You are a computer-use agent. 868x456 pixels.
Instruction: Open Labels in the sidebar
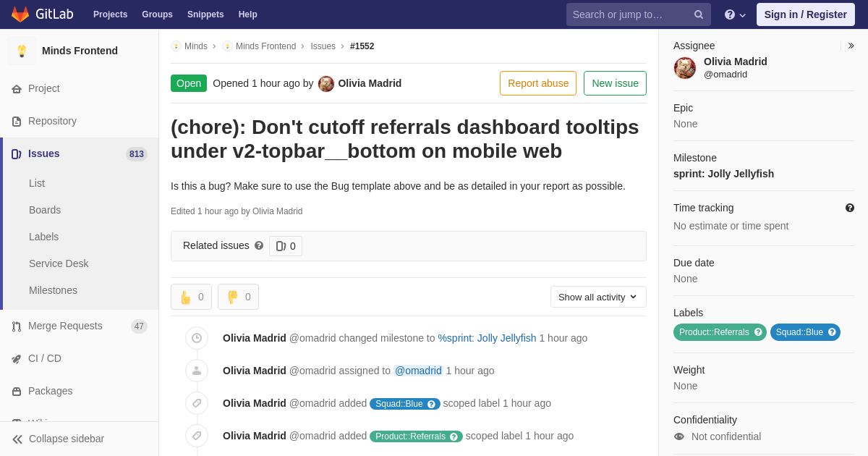click(x=43, y=237)
